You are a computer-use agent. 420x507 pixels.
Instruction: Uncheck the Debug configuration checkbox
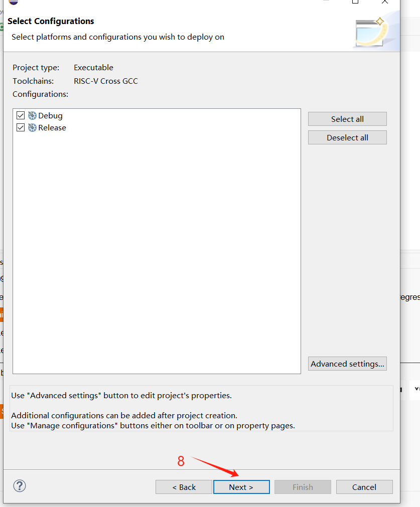tap(21, 115)
